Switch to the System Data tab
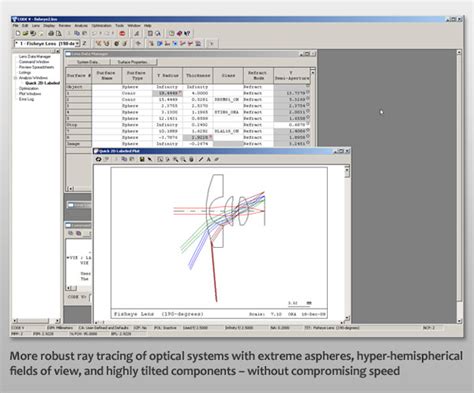The image size is (474, 393). (88, 62)
